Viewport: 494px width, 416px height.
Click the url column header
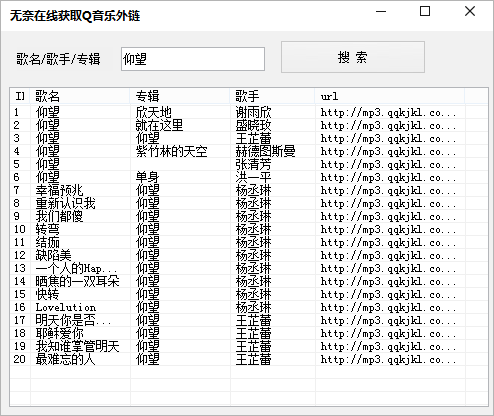[x=390, y=96]
